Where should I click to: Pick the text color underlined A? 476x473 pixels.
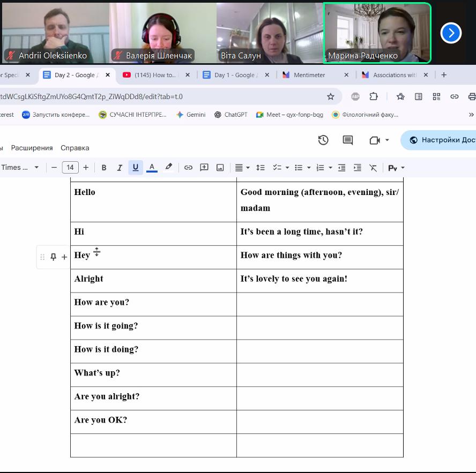pyautogui.click(x=152, y=168)
